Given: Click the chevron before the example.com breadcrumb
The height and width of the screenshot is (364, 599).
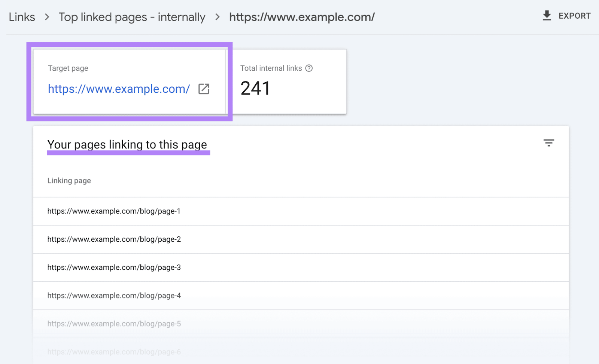Looking at the screenshot, I should pyautogui.click(x=217, y=17).
